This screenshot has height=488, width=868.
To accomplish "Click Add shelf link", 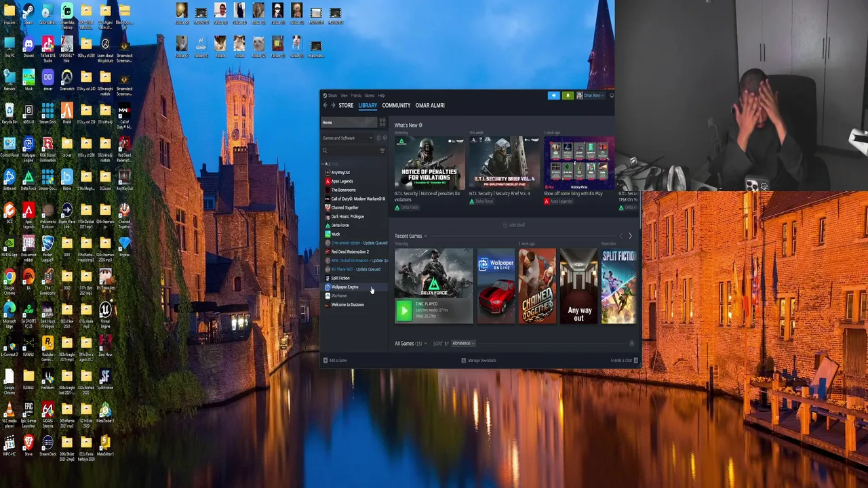I will [x=515, y=225].
